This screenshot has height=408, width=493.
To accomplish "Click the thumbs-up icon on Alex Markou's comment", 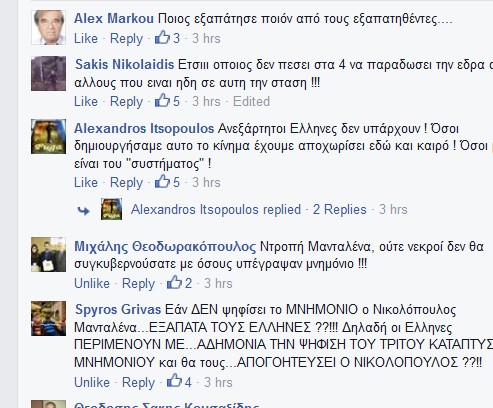I will tap(162, 37).
